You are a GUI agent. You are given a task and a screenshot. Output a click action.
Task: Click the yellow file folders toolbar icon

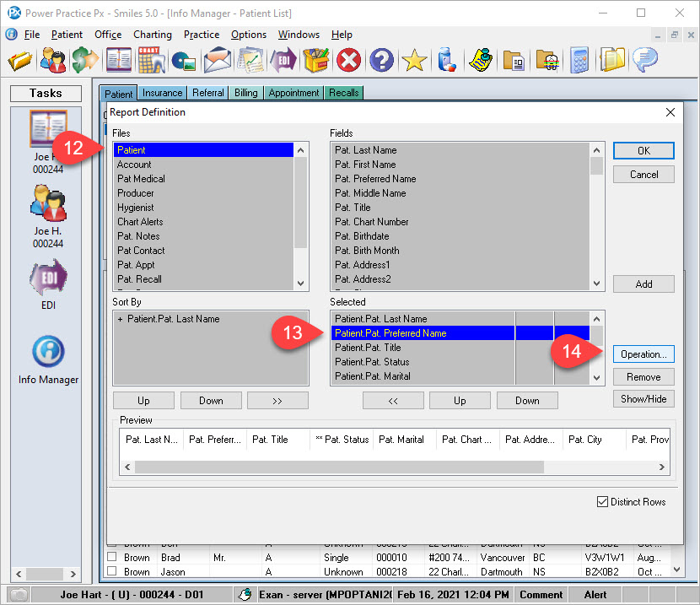point(612,60)
